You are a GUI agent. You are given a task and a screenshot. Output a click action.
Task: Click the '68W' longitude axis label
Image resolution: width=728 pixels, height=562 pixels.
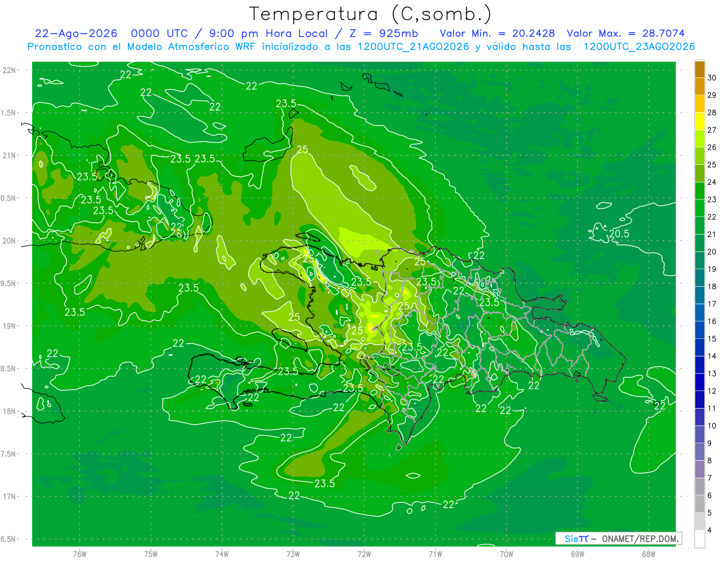click(649, 555)
